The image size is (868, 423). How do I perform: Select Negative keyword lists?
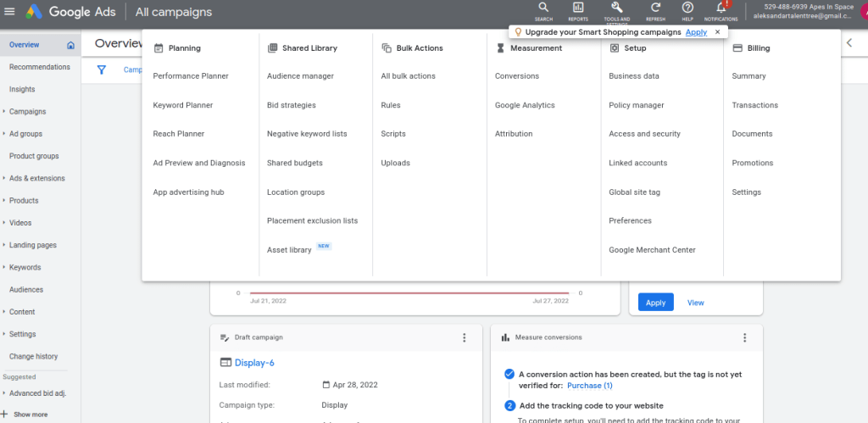pyautogui.click(x=307, y=134)
